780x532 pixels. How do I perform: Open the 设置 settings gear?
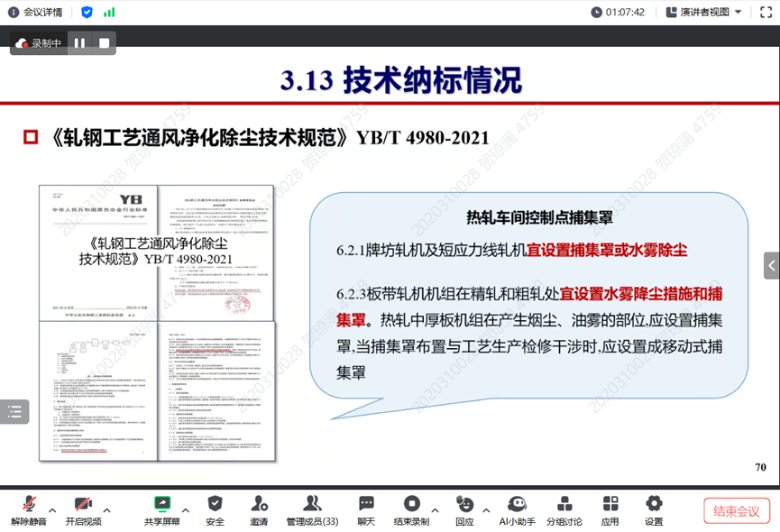click(x=654, y=504)
